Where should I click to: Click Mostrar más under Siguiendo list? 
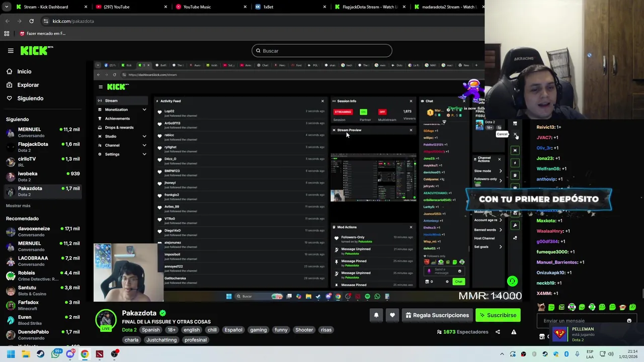click(18, 206)
